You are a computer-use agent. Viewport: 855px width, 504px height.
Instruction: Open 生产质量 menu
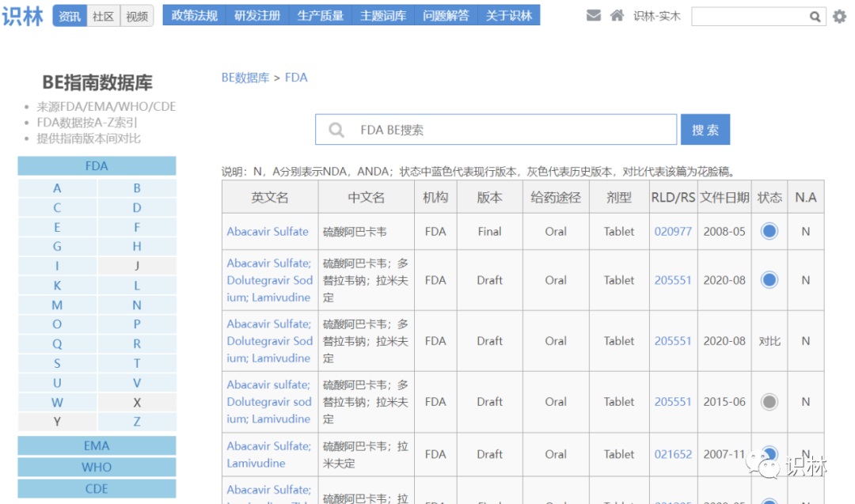321,15
